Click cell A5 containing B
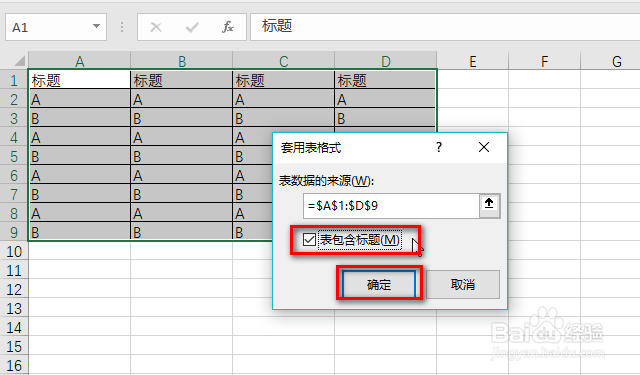640x375 pixels. [80, 156]
